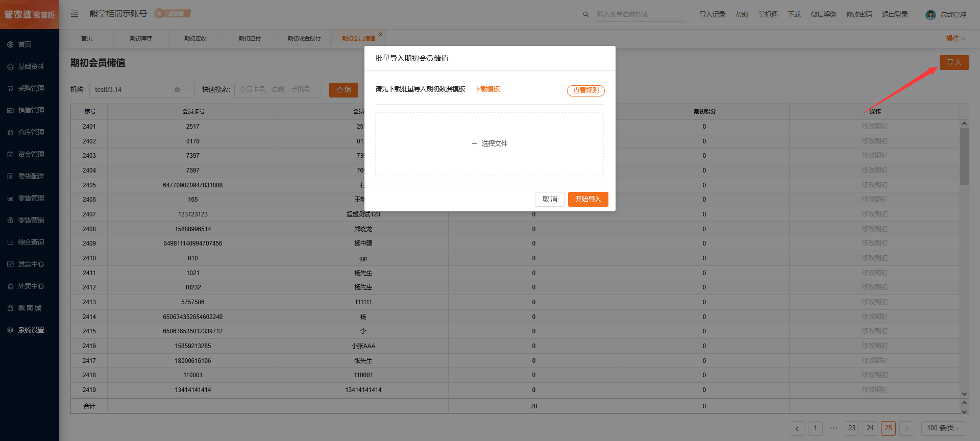Image resolution: width=980 pixels, height=441 pixels.
Task: Click member name 小张AAA cell
Action: [x=363, y=346]
